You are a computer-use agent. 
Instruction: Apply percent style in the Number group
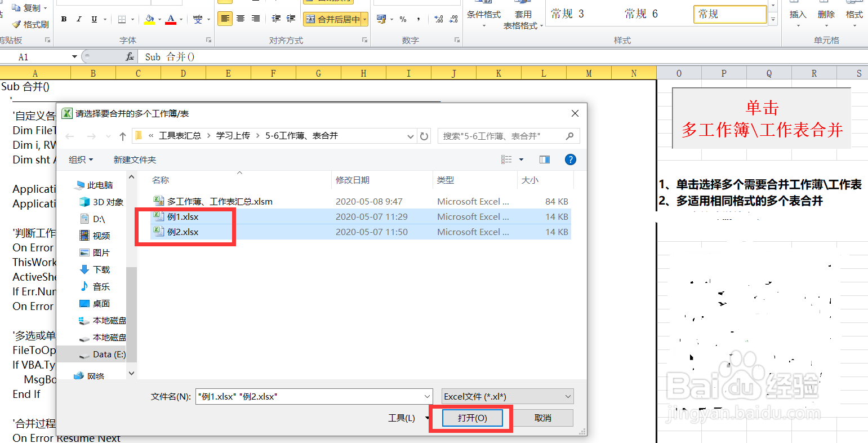pos(402,20)
